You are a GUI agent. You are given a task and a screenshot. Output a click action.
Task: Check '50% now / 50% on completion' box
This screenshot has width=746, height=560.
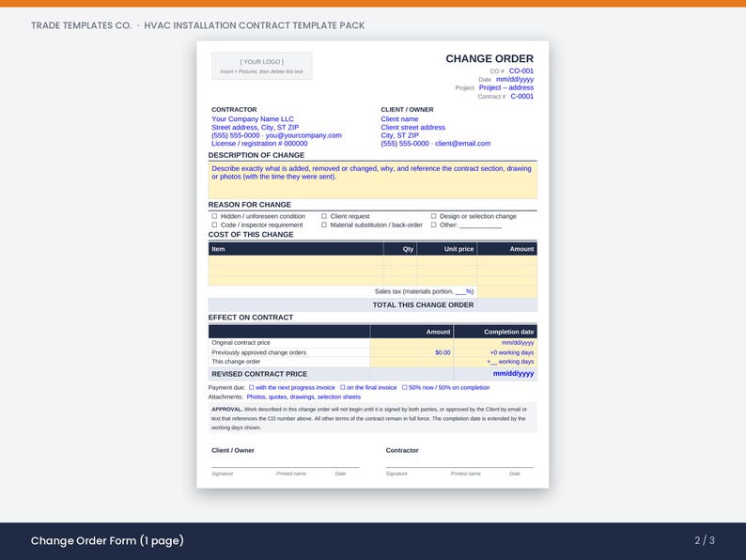coord(404,387)
